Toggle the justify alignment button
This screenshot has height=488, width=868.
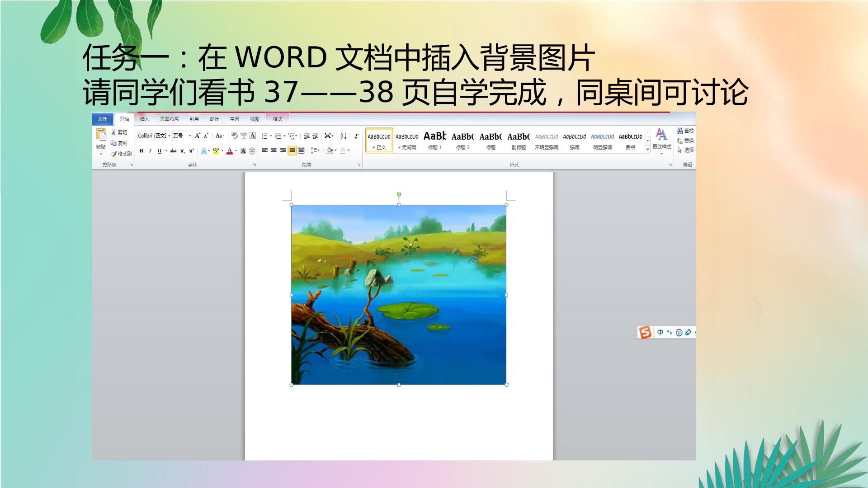click(292, 150)
